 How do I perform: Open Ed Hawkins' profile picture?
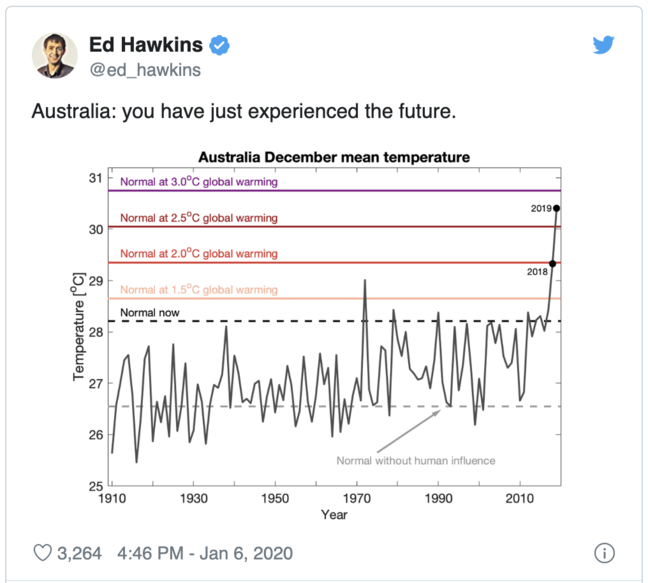55,54
